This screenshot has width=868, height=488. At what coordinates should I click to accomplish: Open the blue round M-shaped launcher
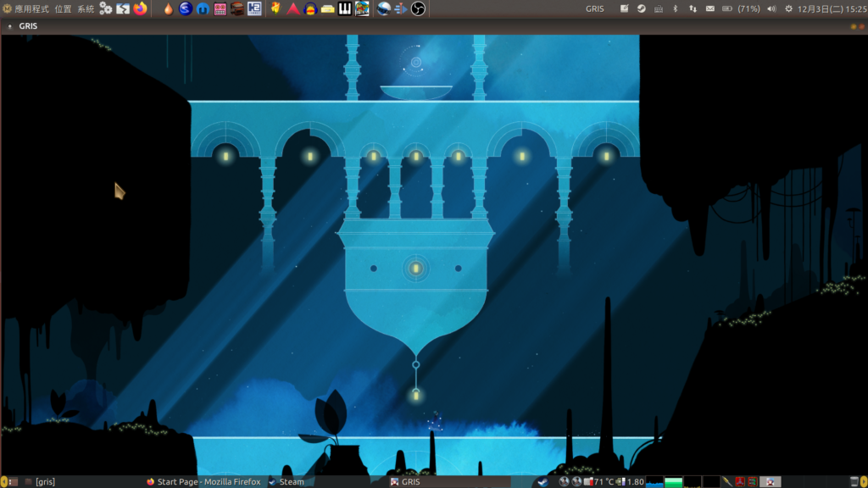pos(203,8)
